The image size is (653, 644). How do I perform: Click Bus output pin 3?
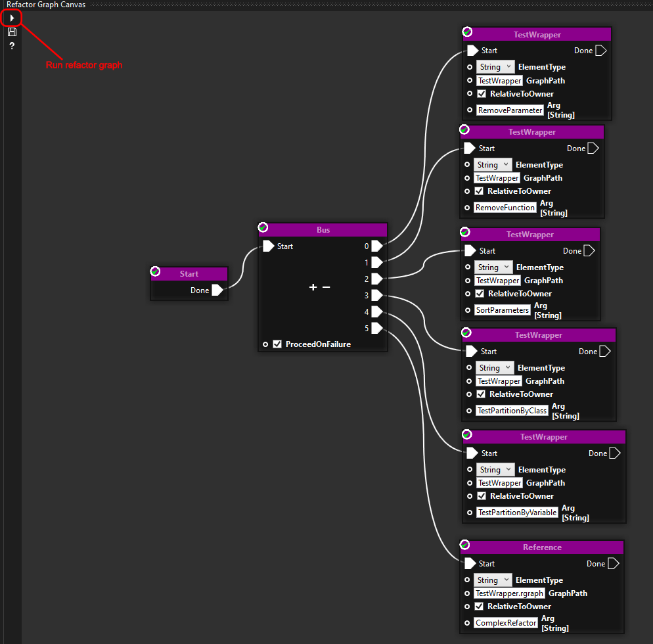point(376,295)
